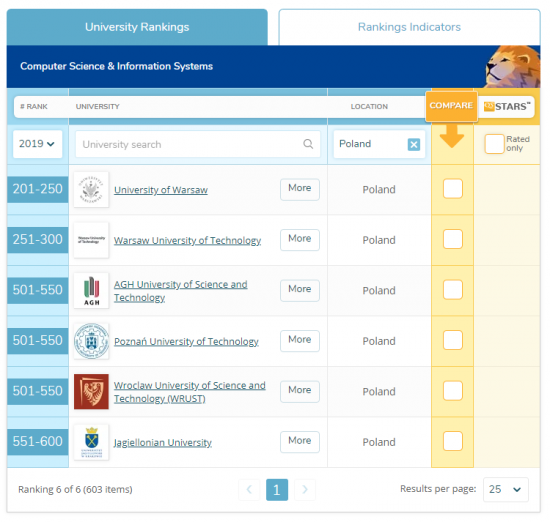Click the # RANK column header
Image resolution: width=550 pixels, height=522 pixels.
(34, 106)
